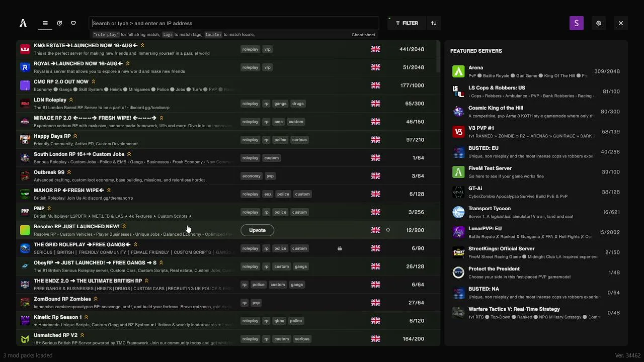The height and width of the screenshot is (362, 644).
Task: Click the 177/1000 player count for CMG RP
Action: [x=412, y=85]
